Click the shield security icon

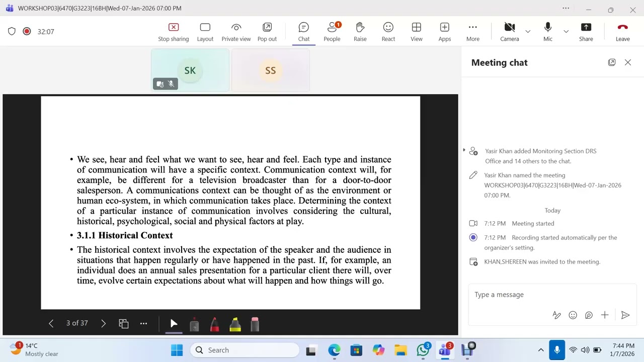pyautogui.click(x=12, y=31)
